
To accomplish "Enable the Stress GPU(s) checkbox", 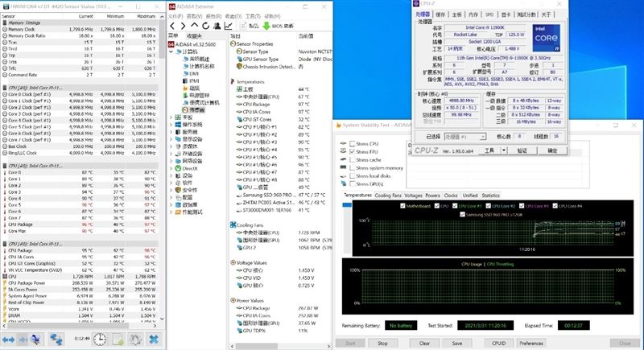I will (352, 183).
